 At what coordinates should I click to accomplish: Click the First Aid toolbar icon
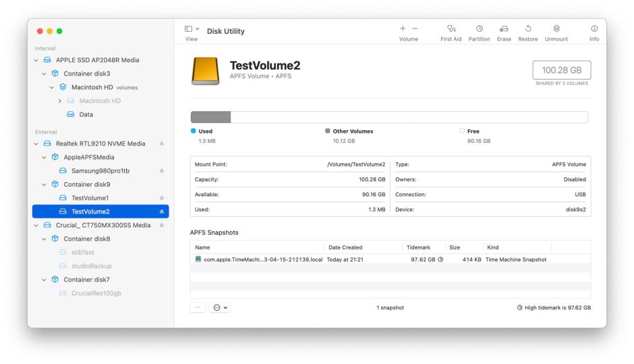(451, 29)
